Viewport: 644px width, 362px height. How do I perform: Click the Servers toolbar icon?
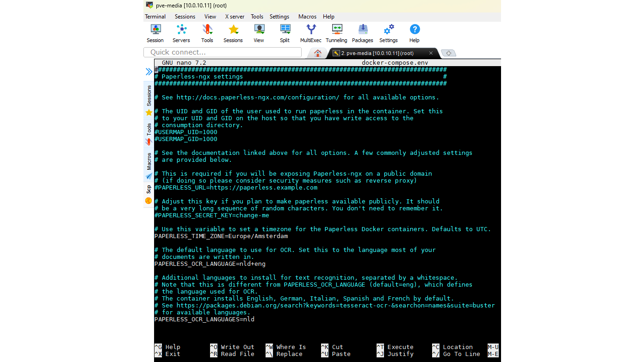181,34
